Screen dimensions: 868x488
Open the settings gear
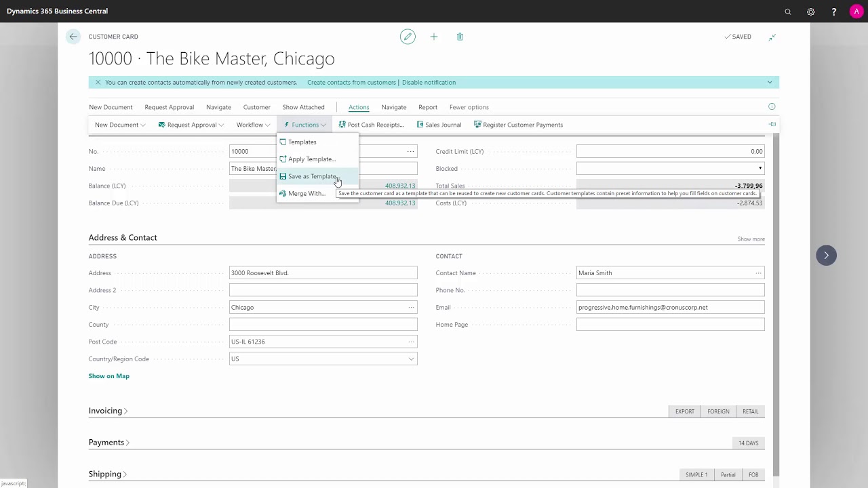click(x=810, y=12)
